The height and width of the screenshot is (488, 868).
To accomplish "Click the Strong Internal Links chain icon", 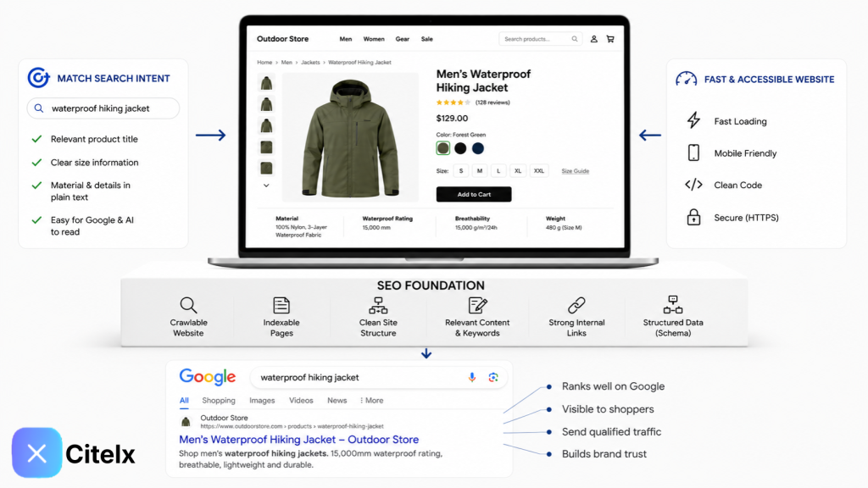I will (x=576, y=305).
